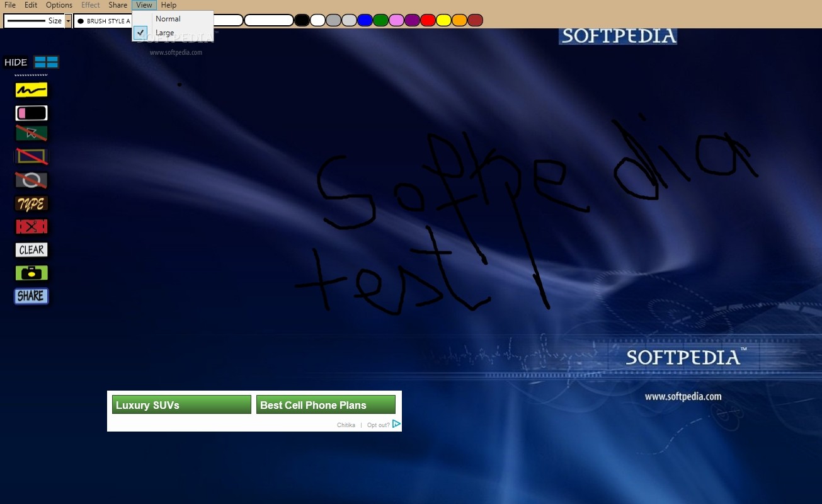Open the Share menu
822x504 pixels.
(x=118, y=5)
